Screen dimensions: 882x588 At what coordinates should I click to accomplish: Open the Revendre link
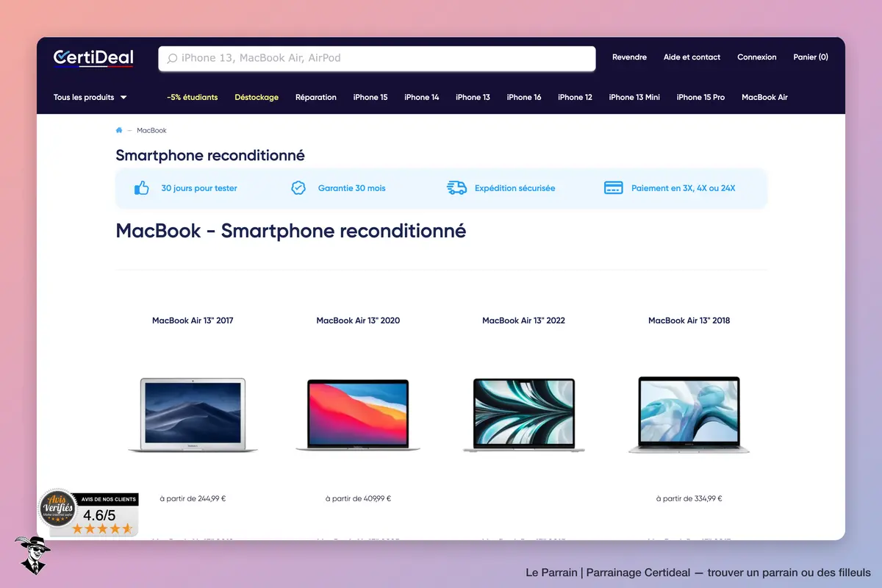[x=629, y=57]
